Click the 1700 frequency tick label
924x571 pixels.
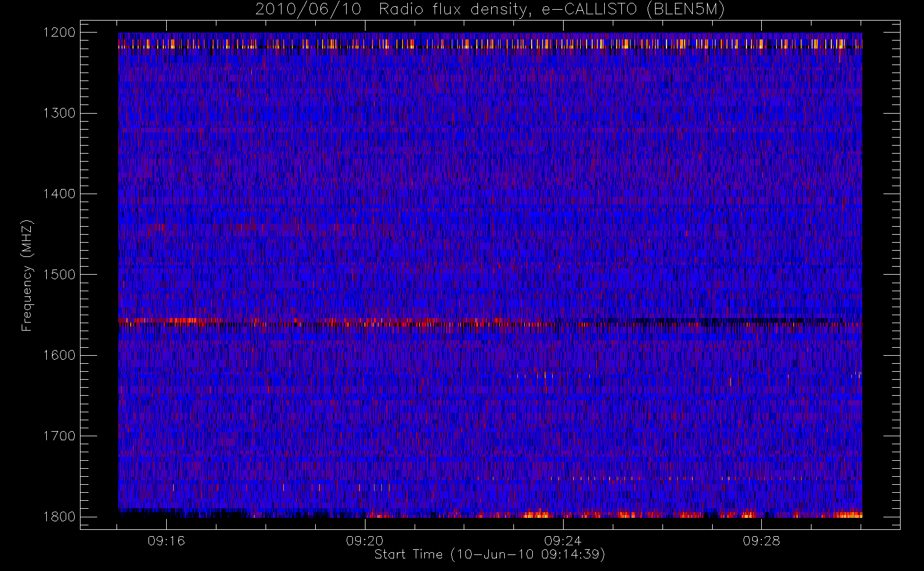coord(59,436)
